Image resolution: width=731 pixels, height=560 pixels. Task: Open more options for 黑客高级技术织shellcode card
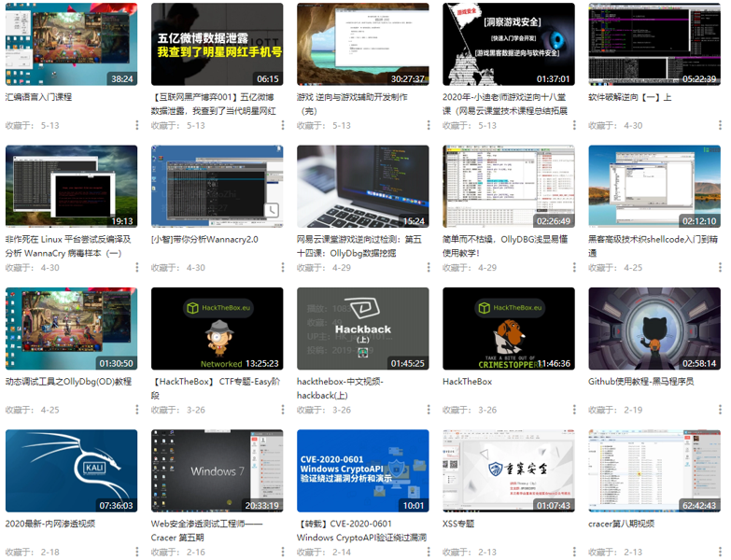click(x=720, y=268)
